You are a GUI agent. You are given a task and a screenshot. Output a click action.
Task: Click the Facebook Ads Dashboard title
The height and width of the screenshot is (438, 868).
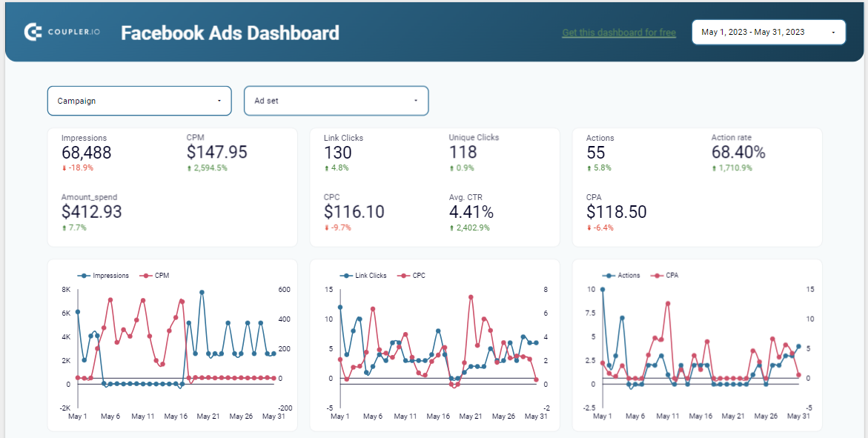coord(230,33)
